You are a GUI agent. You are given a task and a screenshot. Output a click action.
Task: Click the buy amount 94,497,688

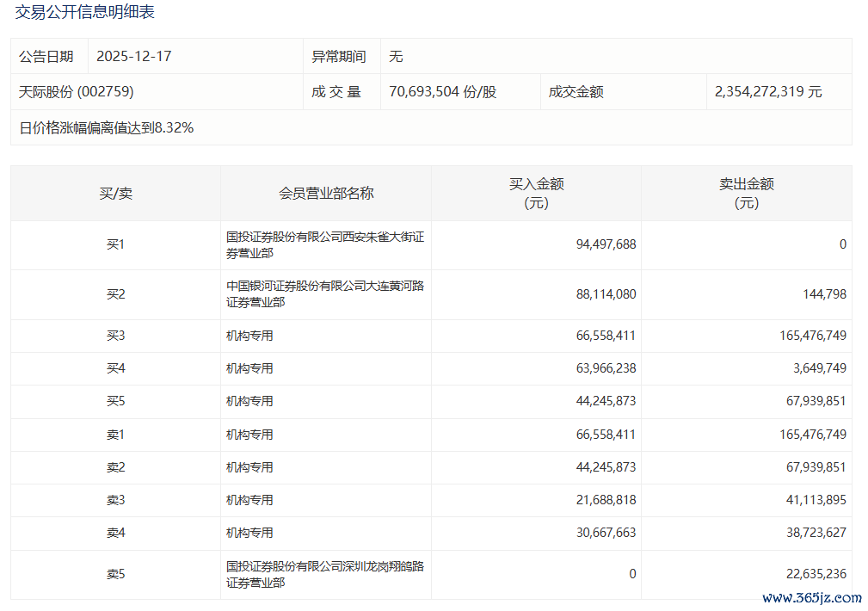coord(606,244)
